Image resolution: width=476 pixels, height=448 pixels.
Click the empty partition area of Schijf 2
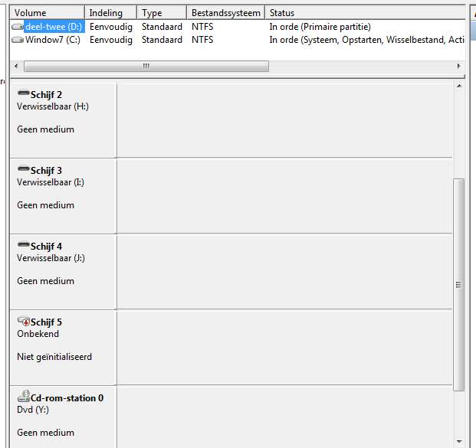click(284, 121)
